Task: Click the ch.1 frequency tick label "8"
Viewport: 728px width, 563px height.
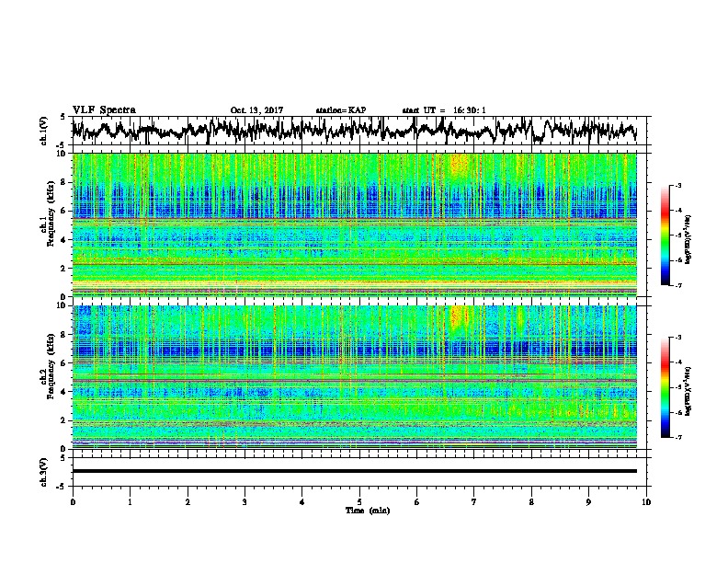Action: click(x=64, y=182)
